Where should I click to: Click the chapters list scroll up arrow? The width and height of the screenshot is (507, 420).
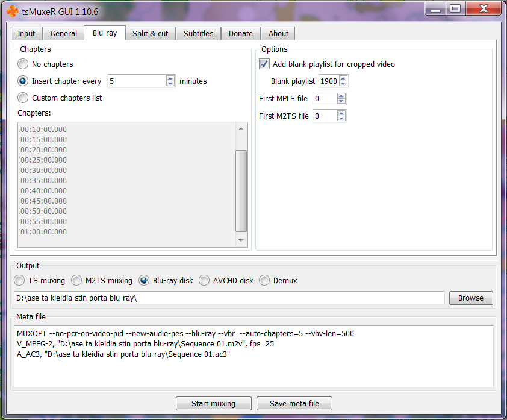pyautogui.click(x=241, y=129)
